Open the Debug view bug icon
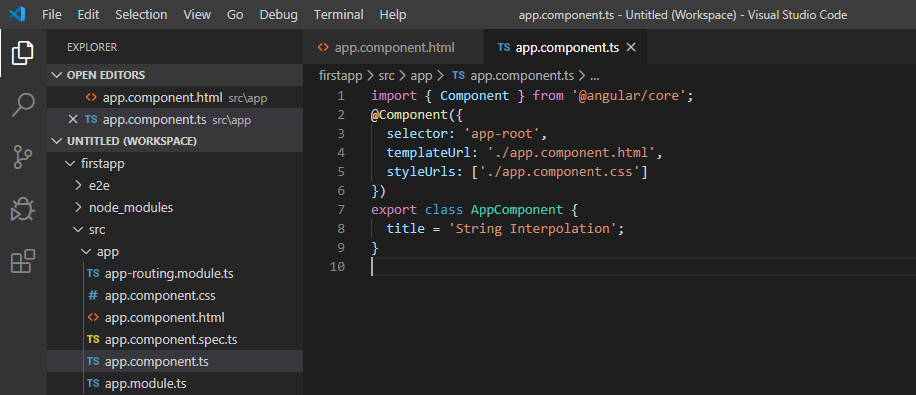 click(x=23, y=209)
